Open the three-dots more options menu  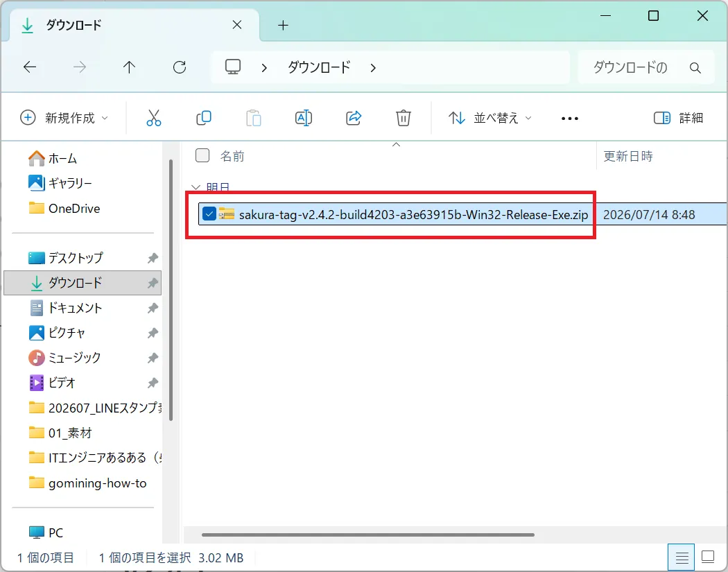(x=570, y=119)
